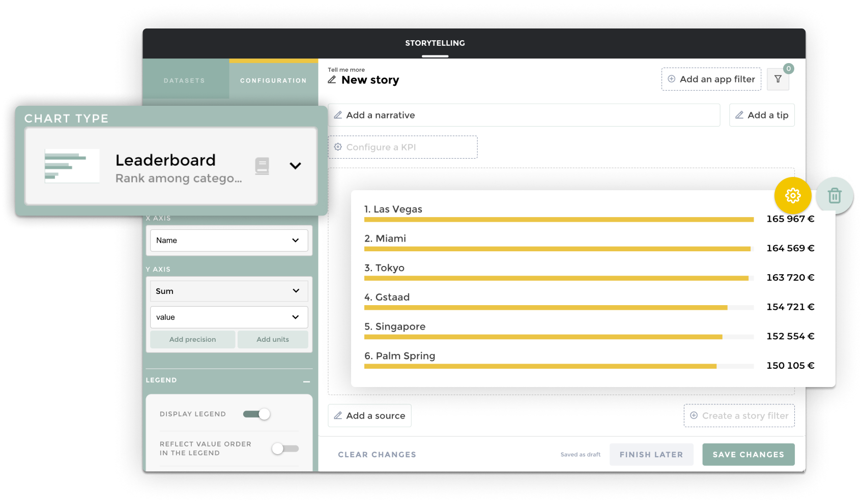Click the Leaderboard chart thumbnail icon
This screenshot has width=864, height=504.
pos(72,166)
